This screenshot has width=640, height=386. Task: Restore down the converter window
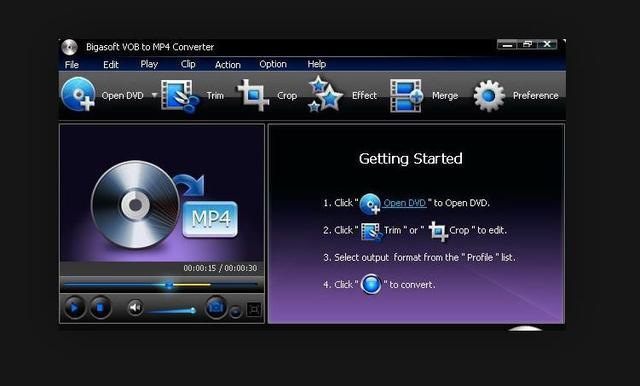click(527, 44)
